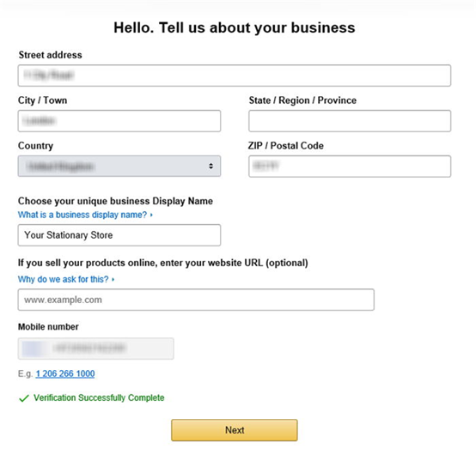Click the green verification checkmark icon

24,398
